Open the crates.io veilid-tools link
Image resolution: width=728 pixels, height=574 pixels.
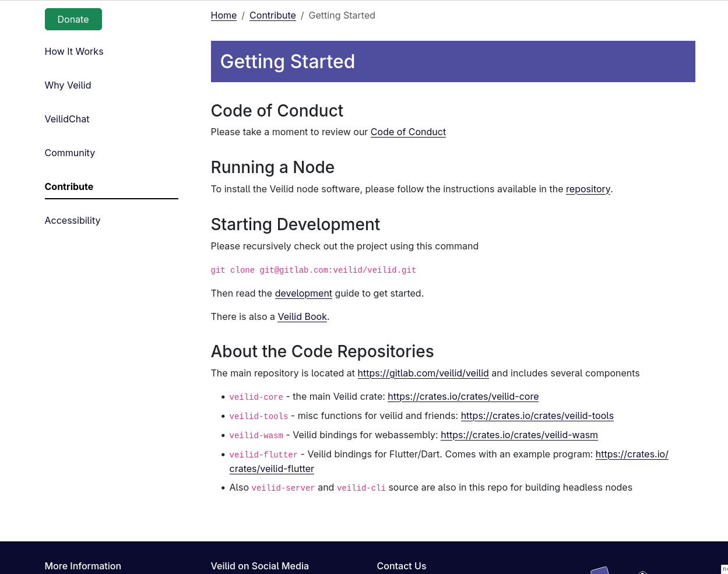[x=537, y=416]
